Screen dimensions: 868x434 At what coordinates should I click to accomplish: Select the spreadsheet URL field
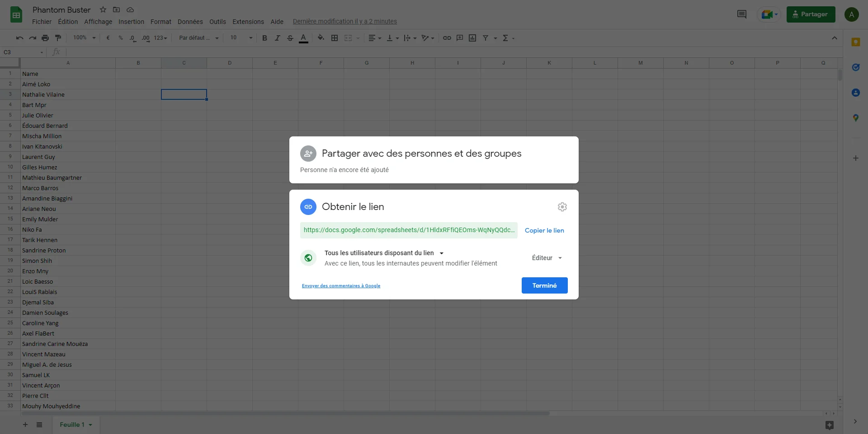pos(409,230)
